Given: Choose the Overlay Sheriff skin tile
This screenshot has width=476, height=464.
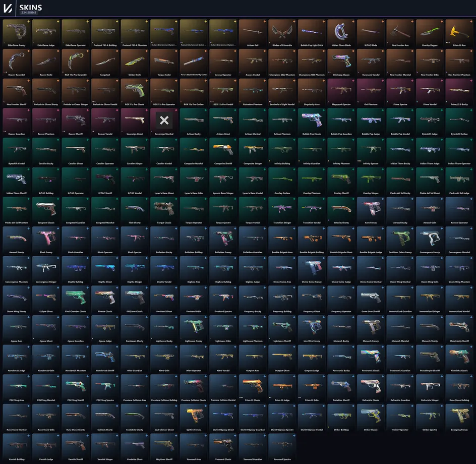Looking at the screenshot, I should [341, 181].
